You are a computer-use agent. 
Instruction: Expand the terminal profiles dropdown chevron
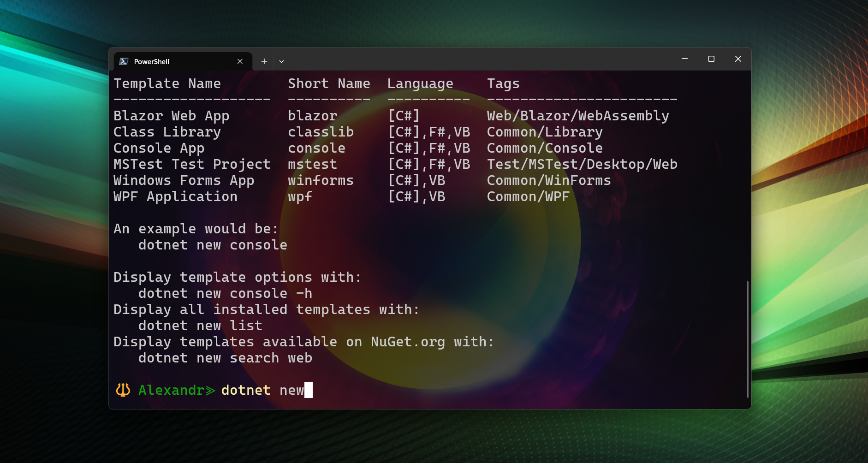281,61
